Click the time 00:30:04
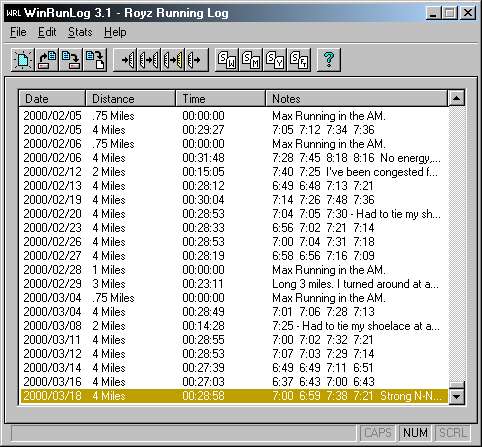 [x=203, y=200]
